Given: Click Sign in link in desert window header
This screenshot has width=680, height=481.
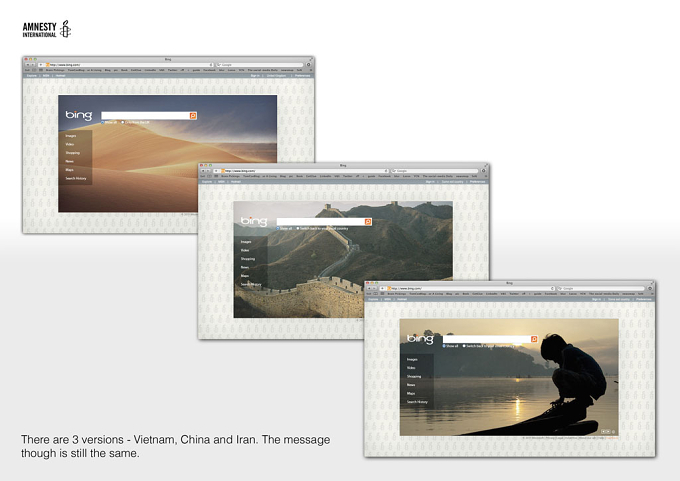Looking at the screenshot, I should tap(255, 75).
